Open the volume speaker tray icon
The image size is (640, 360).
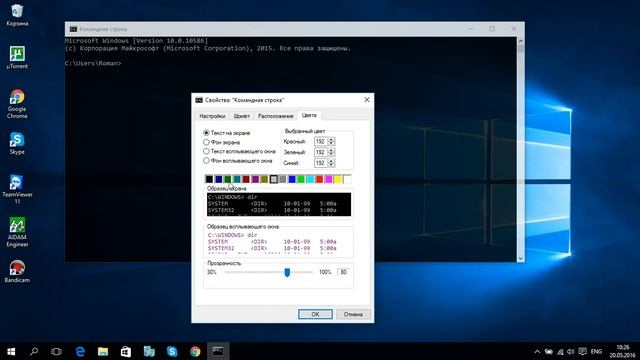coord(571,351)
